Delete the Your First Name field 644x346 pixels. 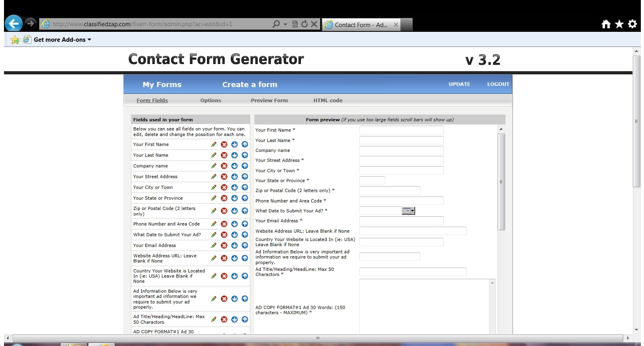(x=224, y=144)
